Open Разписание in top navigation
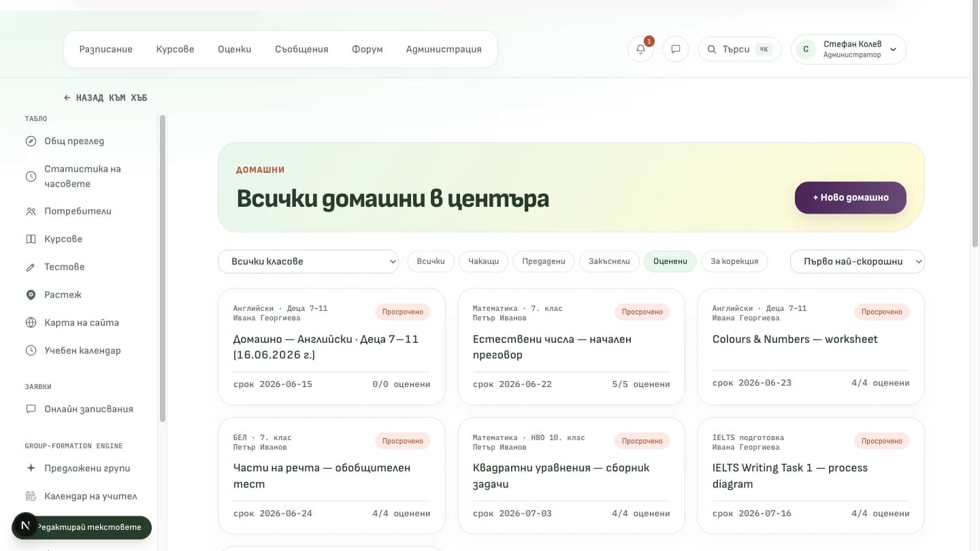Viewport: 980px width, 551px height. coord(106,49)
